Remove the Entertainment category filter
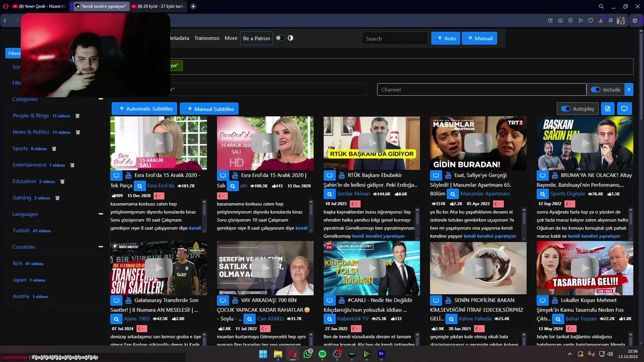The width and height of the screenshot is (644, 362). (72, 165)
